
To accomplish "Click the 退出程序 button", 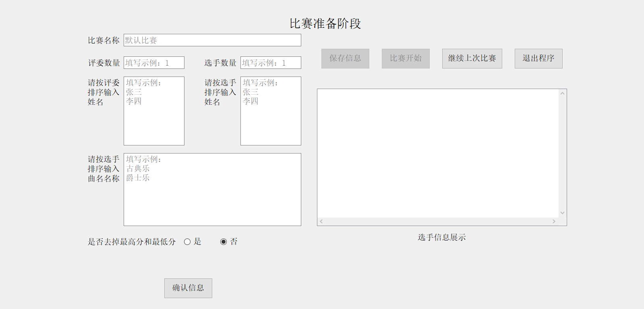I will point(538,58).
